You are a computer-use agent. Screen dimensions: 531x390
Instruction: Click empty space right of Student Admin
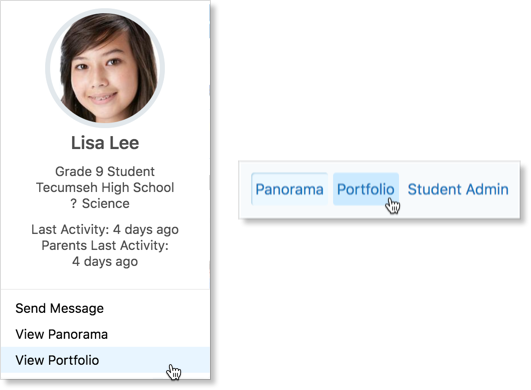point(514,190)
